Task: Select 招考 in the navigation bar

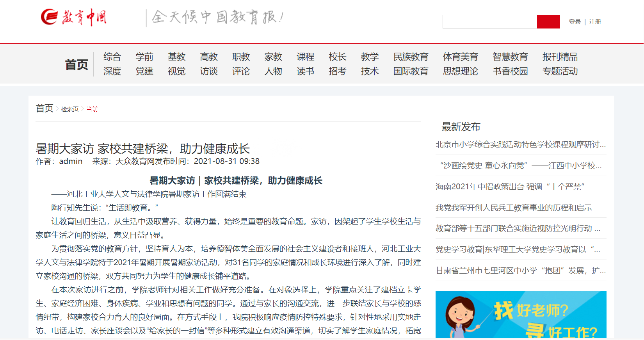Action: point(337,71)
